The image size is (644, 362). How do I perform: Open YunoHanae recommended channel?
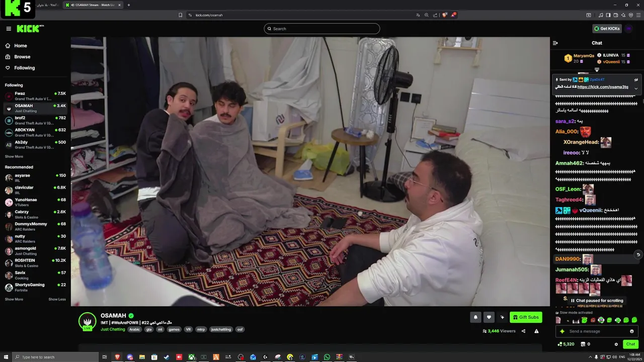(x=35, y=202)
